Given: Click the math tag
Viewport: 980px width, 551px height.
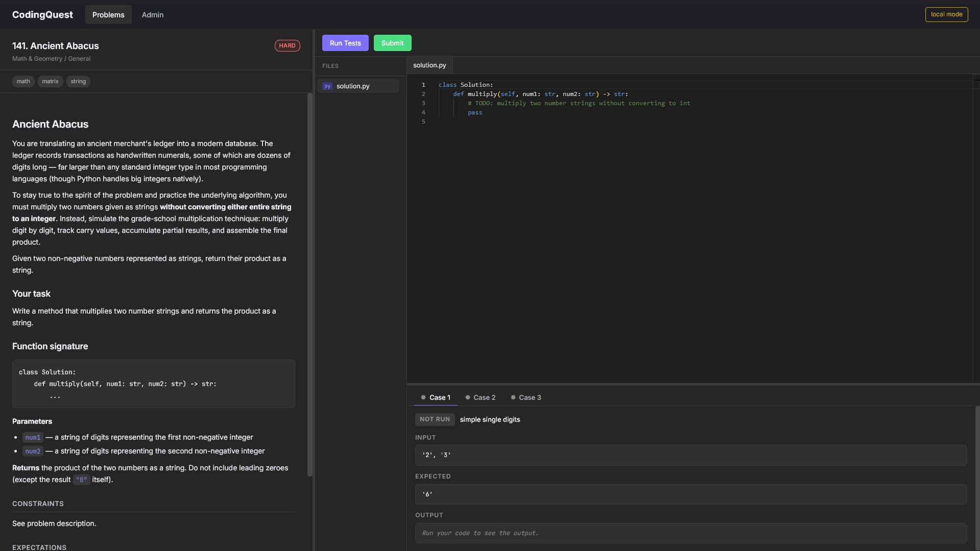Looking at the screenshot, I should 23,81.
